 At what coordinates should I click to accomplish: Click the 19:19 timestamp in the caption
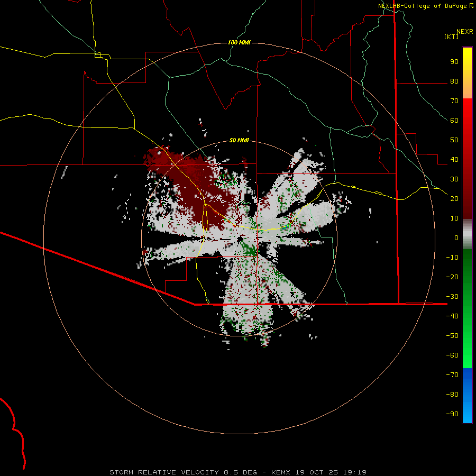(x=355, y=472)
